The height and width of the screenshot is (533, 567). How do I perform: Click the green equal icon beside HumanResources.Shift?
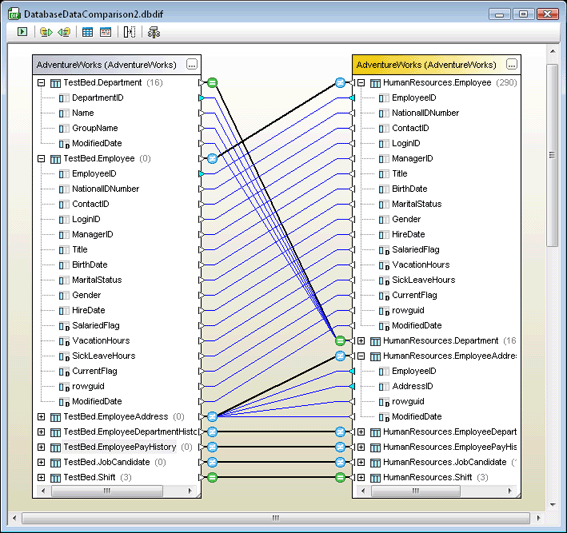click(x=340, y=477)
